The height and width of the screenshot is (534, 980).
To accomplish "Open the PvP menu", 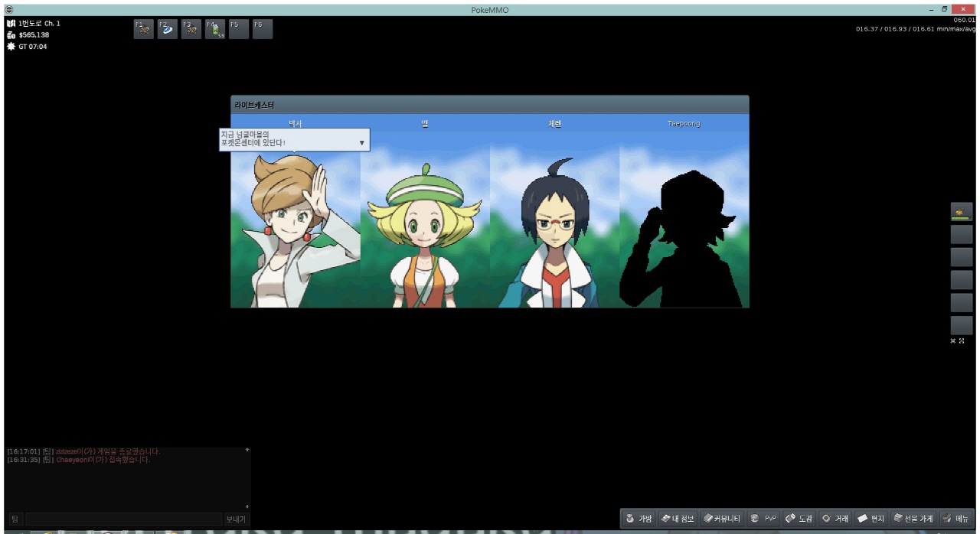I will (x=763, y=519).
